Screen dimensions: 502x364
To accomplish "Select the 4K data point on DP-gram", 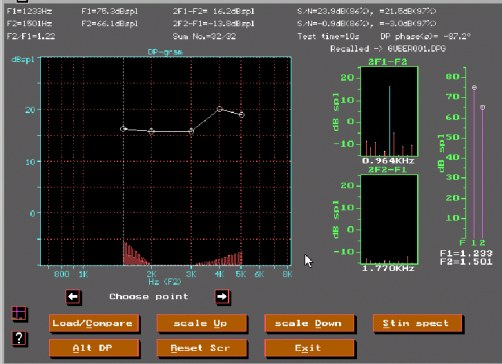I will click(x=219, y=109).
